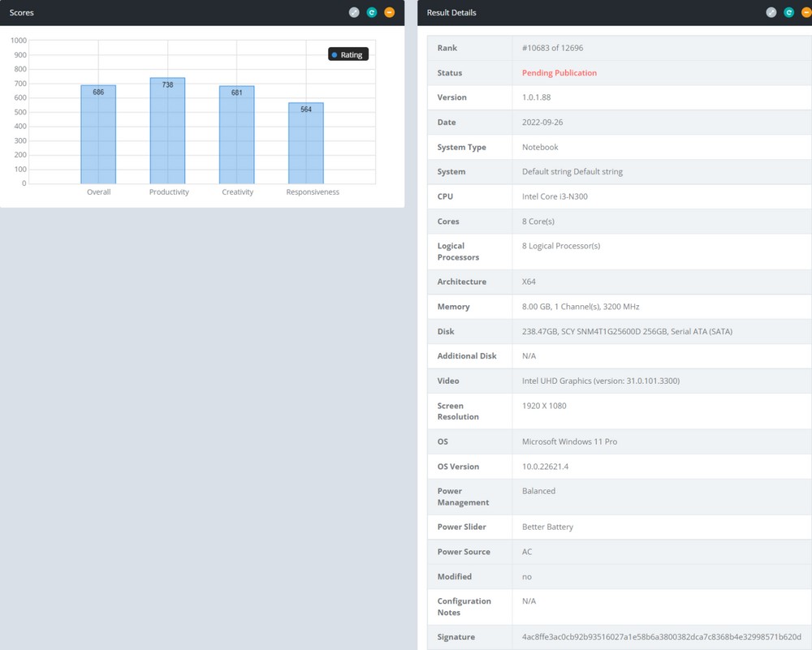
Task: Click Better Battery power slider value
Action: pos(547,527)
